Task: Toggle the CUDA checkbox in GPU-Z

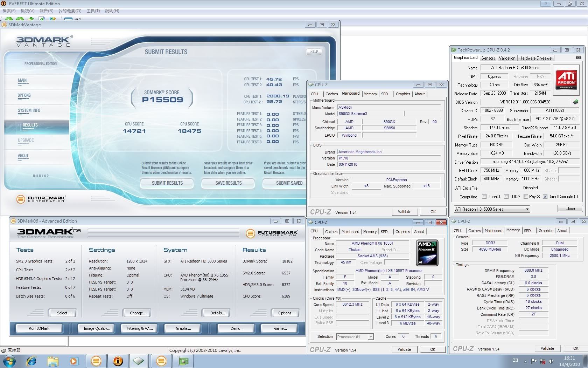Action: coord(506,197)
